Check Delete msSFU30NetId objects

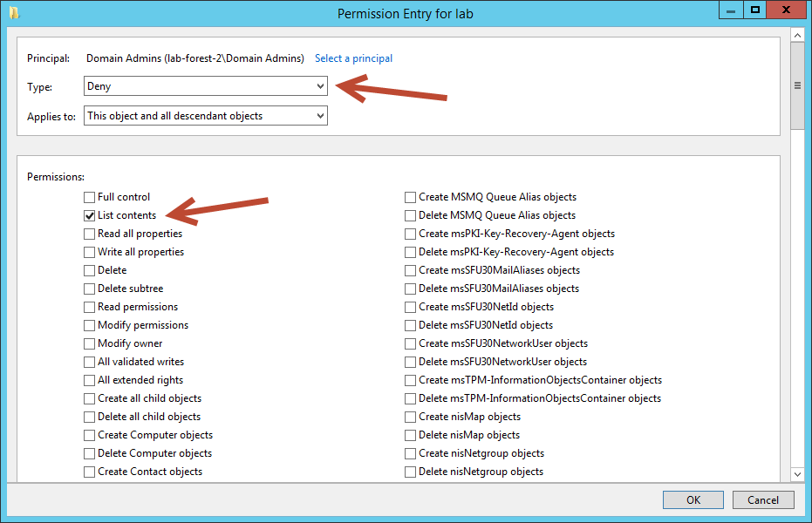[410, 325]
